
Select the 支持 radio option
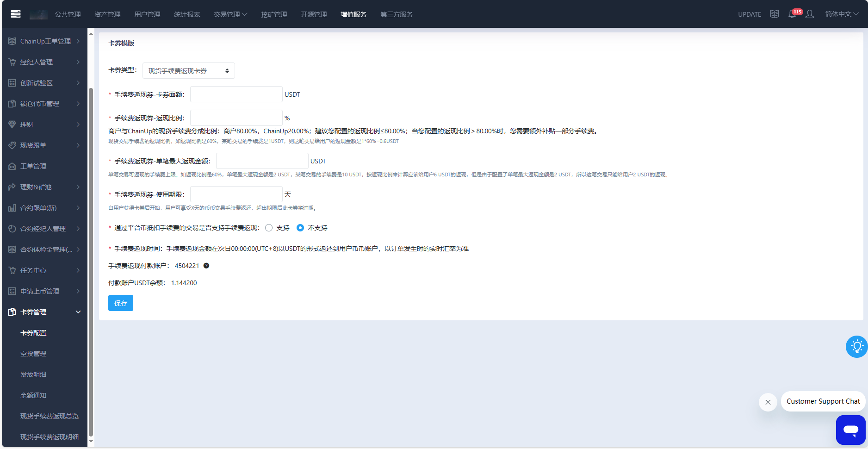(269, 228)
